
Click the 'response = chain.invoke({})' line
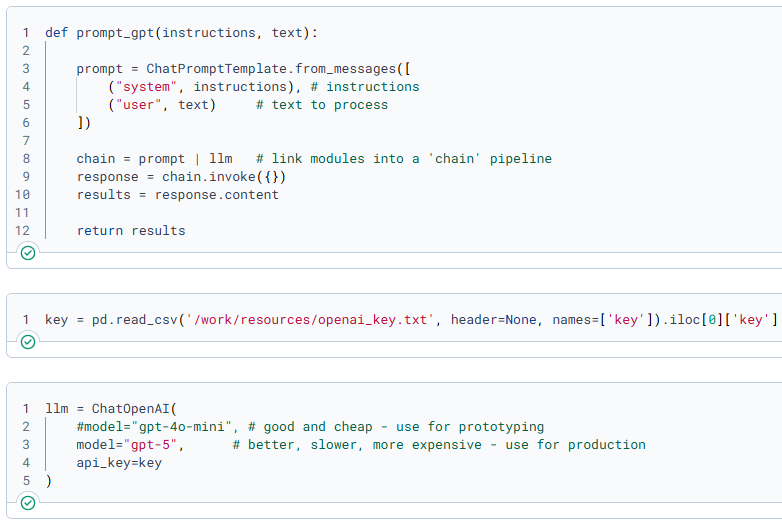[181, 176]
